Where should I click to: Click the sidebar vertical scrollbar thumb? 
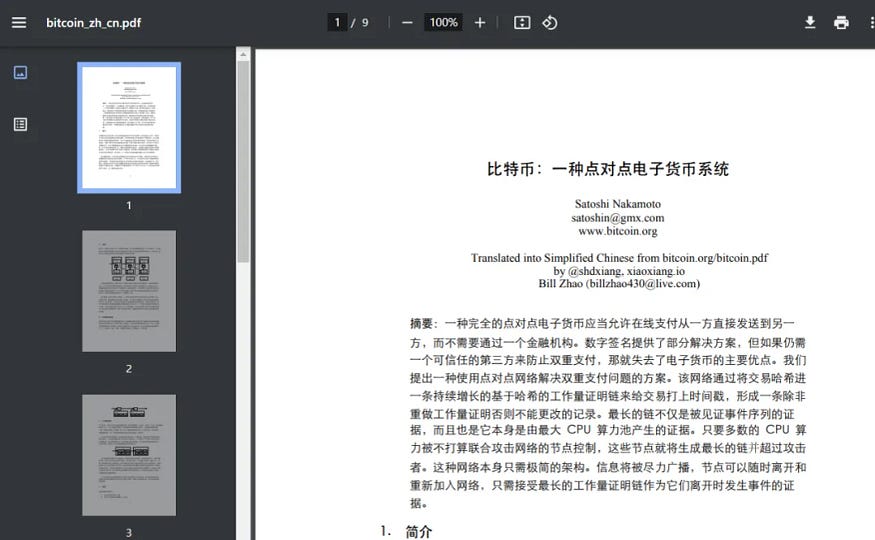pyautogui.click(x=243, y=160)
